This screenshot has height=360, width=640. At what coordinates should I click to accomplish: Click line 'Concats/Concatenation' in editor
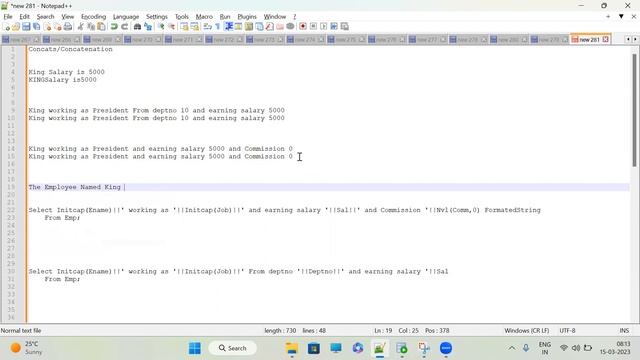pyautogui.click(x=70, y=49)
